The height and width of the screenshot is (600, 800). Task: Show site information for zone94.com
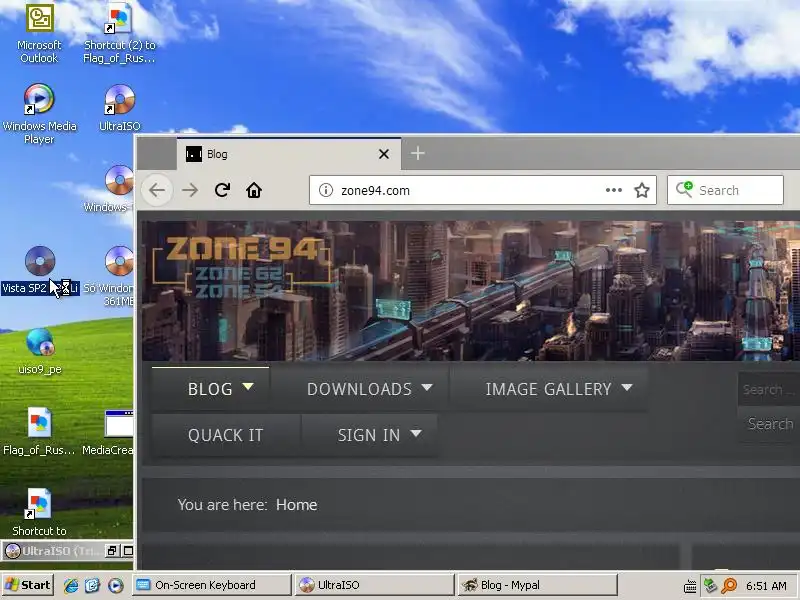pyautogui.click(x=326, y=190)
